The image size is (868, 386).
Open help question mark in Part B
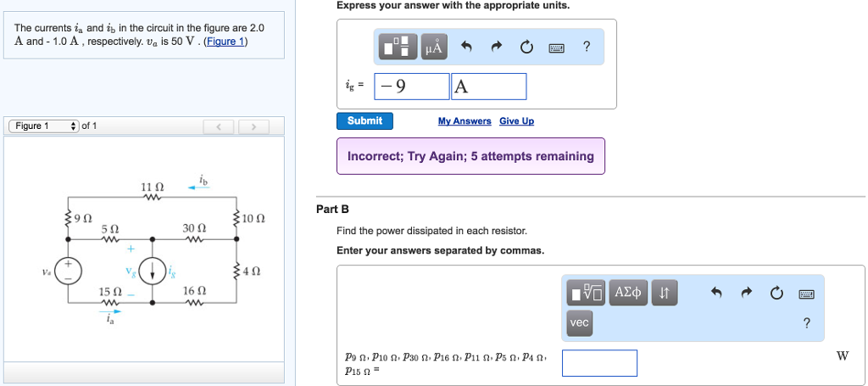(x=807, y=323)
